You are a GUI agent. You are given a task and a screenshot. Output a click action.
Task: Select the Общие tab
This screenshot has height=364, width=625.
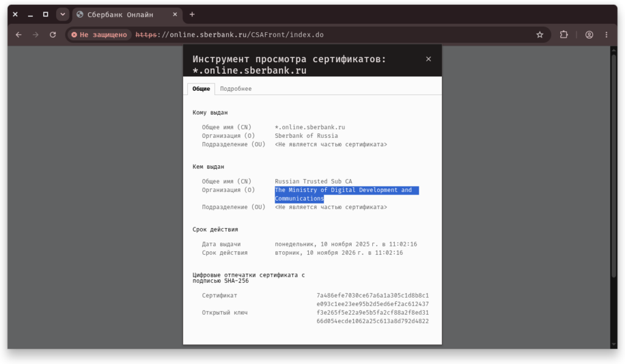click(201, 89)
